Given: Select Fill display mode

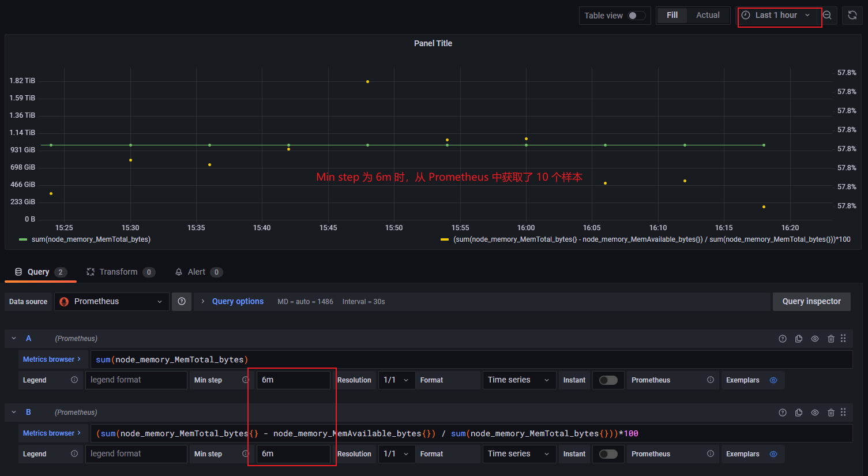Looking at the screenshot, I should pyautogui.click(x=672, y=16).
